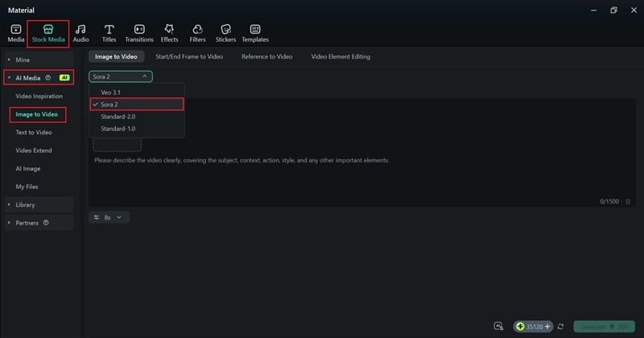Switch to Image to Video tab
The image size is (644, 338).
[x=116, y=56]
